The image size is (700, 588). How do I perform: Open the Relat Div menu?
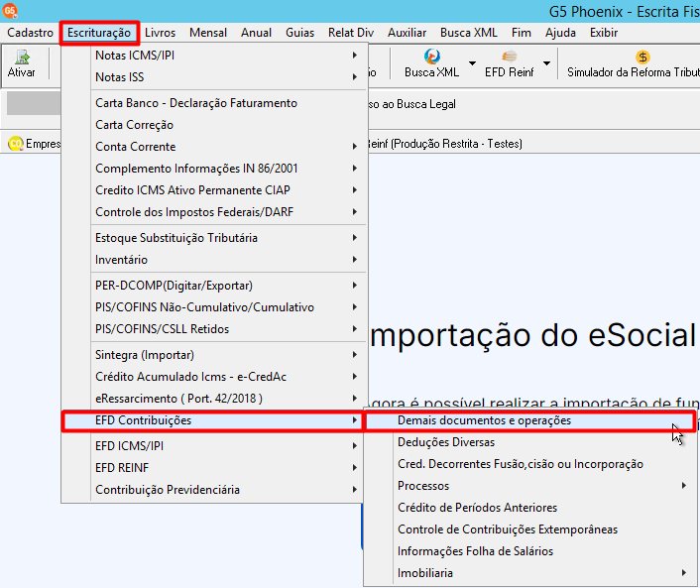[351, 33]
